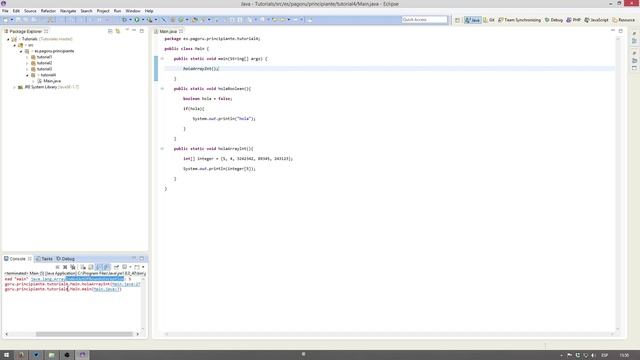Open Main.java link on Main.main stack line
The width and height of the screenshot is (640, 360).
(x=107, y=289)
